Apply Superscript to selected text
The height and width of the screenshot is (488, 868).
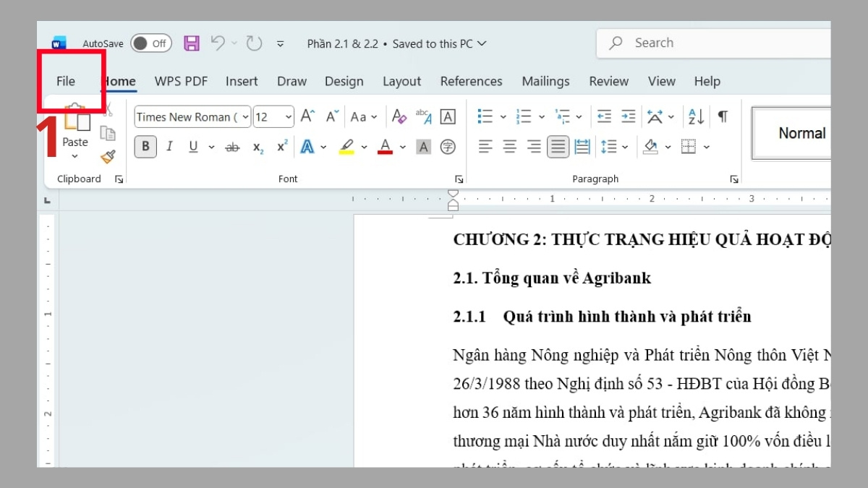(x=281, y=146)
